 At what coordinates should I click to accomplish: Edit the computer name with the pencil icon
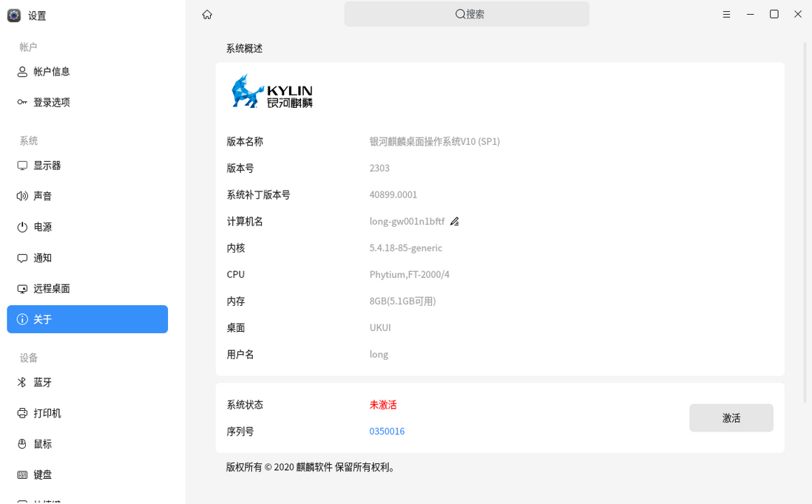(454, 221)
